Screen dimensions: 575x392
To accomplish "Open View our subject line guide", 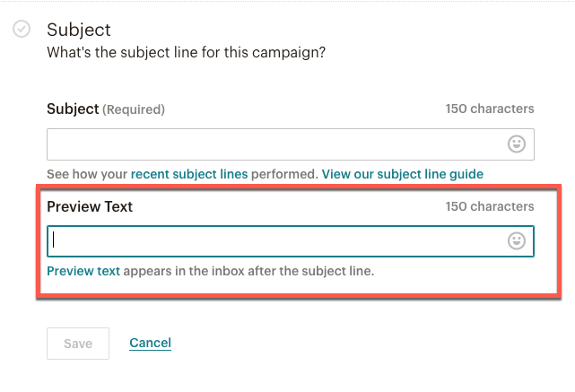I will [402, 174].
